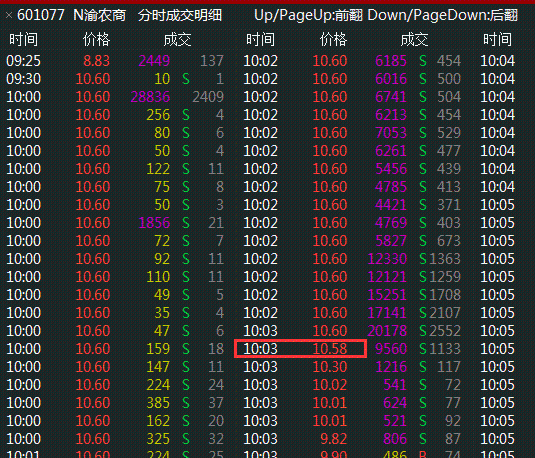Click the volume 92 cell
Screen dimensions: 535x458
162,259
